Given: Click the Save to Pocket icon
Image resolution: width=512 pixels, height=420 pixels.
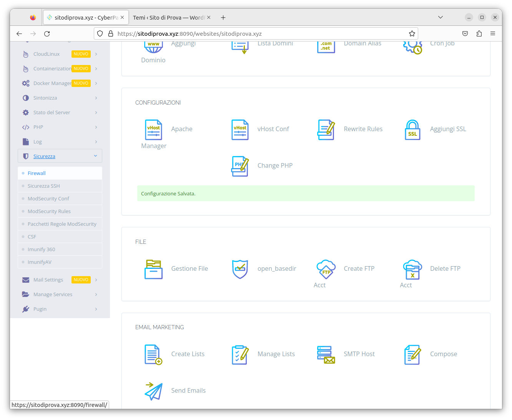Looking at the screenshot, I should point(465,33).
